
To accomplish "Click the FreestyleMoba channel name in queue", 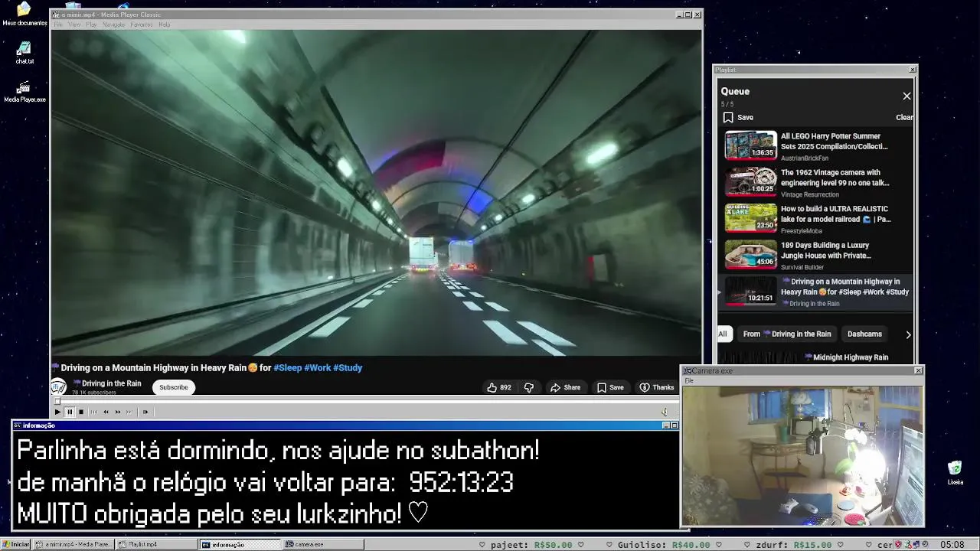I will click(802, 231).
